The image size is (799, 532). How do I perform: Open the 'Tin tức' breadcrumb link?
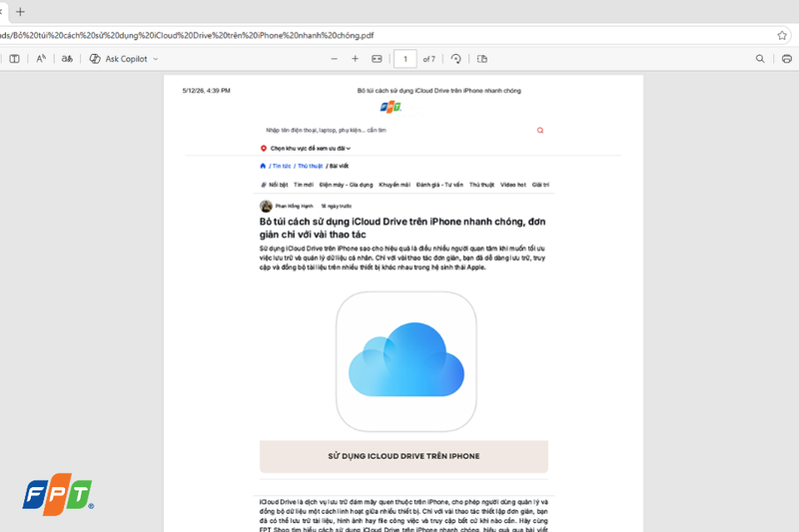(x=282, y=166)
